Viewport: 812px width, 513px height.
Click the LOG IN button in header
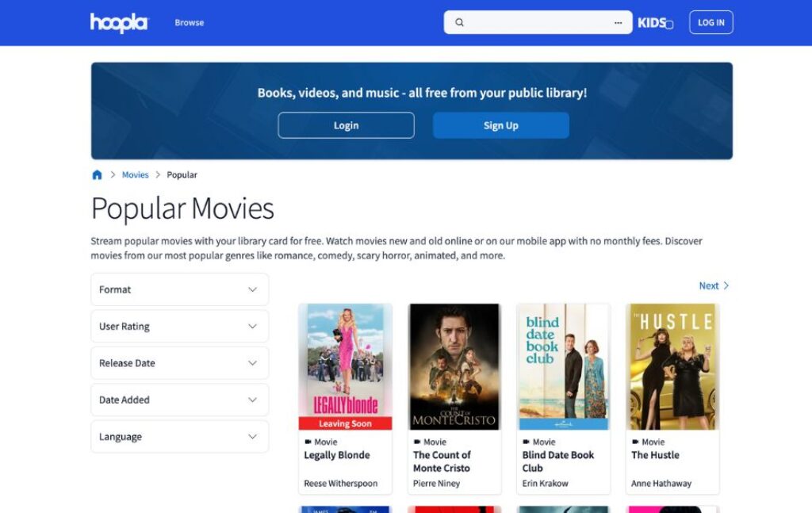point(711,22)
